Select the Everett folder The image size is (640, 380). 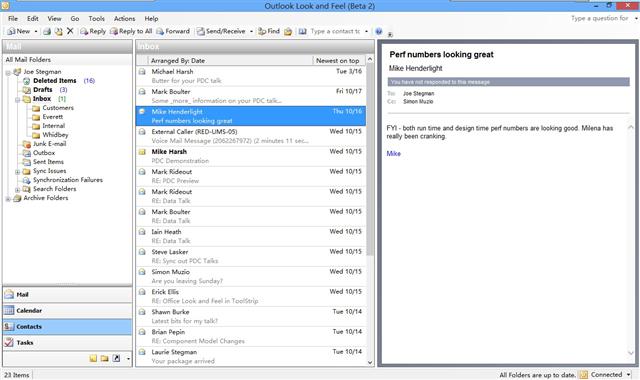click(x=53, y=117)
